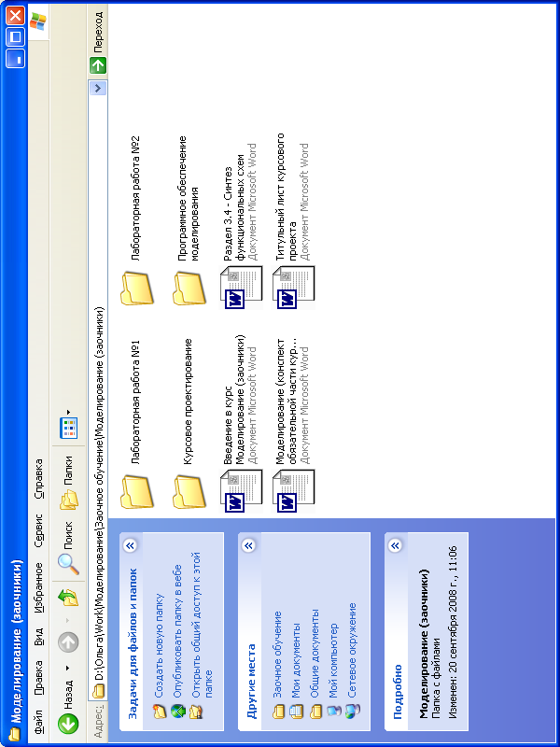Open the Файл menu

pos(38,723)
